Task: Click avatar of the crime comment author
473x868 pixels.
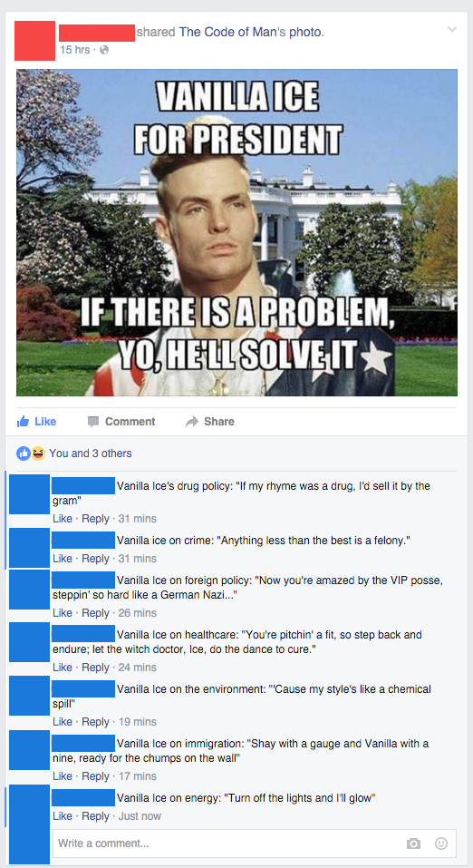Action: tap(29, 548)
